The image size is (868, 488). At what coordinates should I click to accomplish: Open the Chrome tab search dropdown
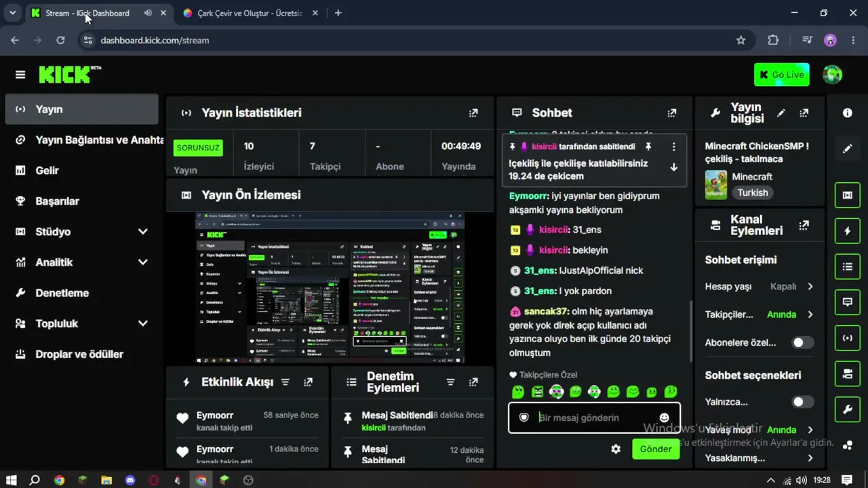[x=12, y=13]
